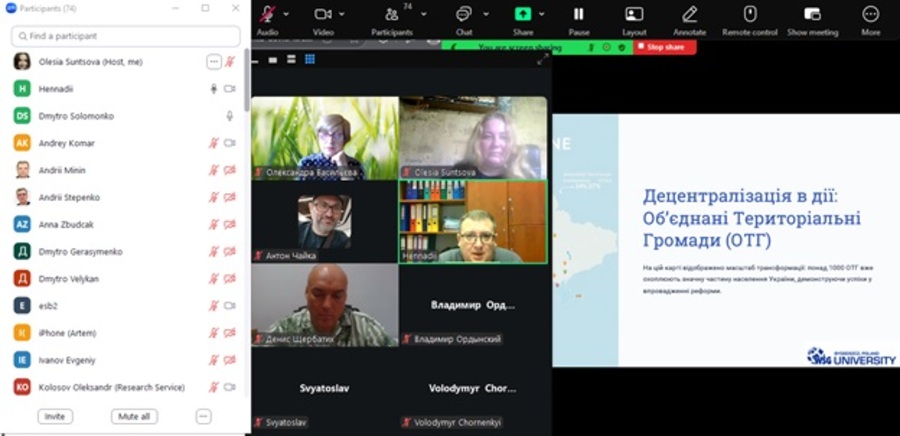Screen dimensions: 900x436
Task: Select participant Andrii Stepenko row
Action: [x=126, y=197]
